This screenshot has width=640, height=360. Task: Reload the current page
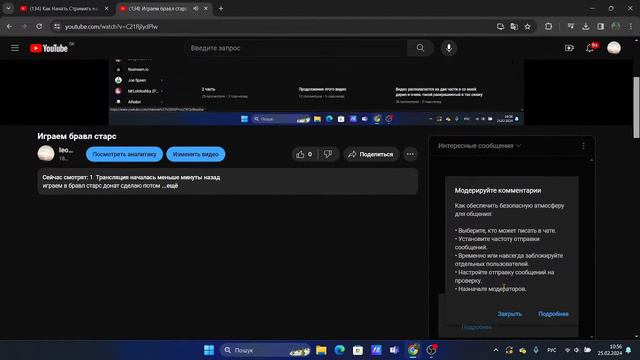39,27
